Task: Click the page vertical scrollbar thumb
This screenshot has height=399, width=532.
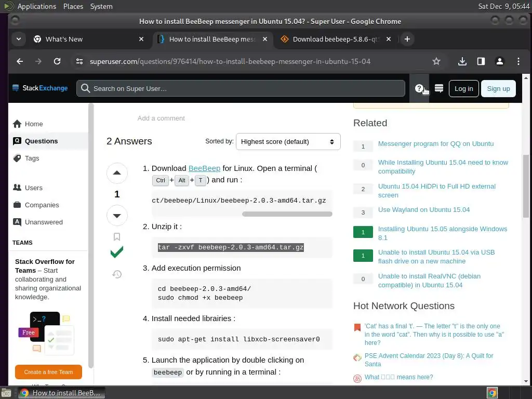Action: [x=526, y=185]
